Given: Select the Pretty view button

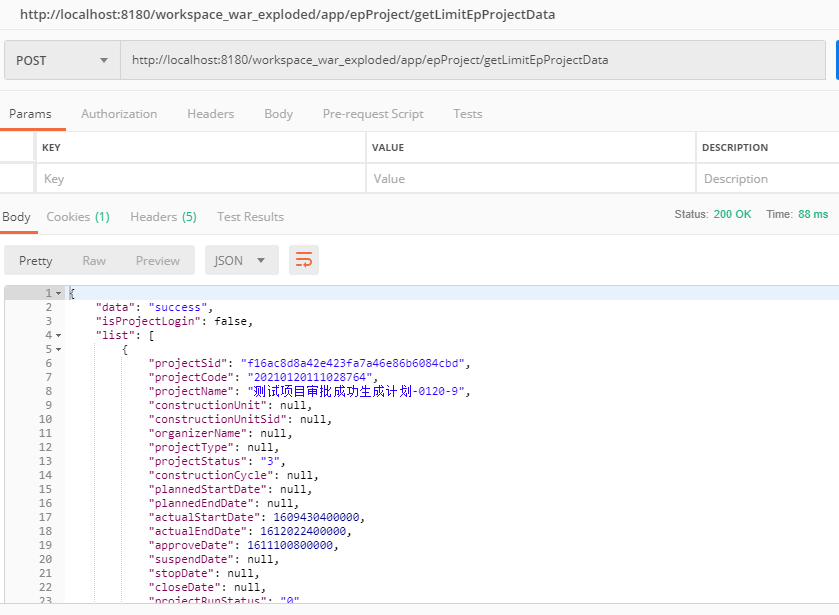Looking at the screenshot, I should [36, 261].
